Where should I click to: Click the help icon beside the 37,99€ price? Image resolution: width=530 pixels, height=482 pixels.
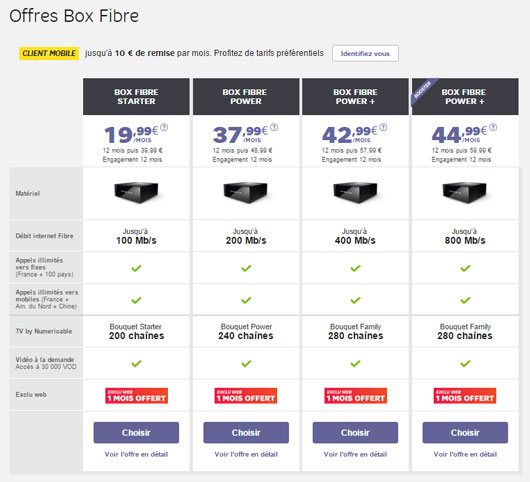point(274,127)
